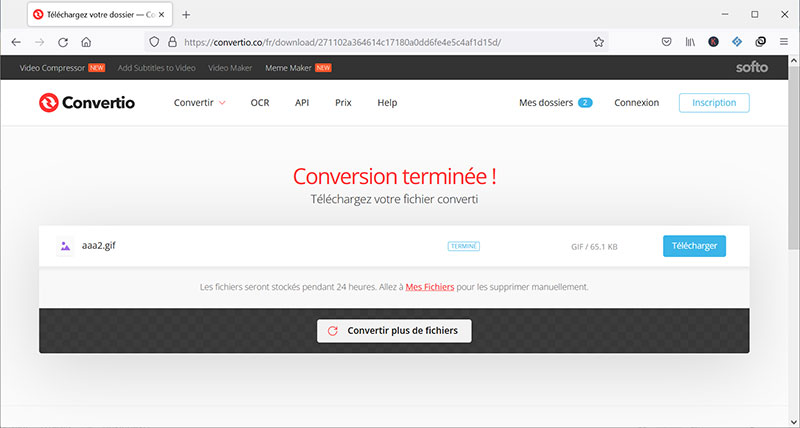Click the Conversion terminée ! heading
This screenshot has height=428, width=800.
click(394, 177)
